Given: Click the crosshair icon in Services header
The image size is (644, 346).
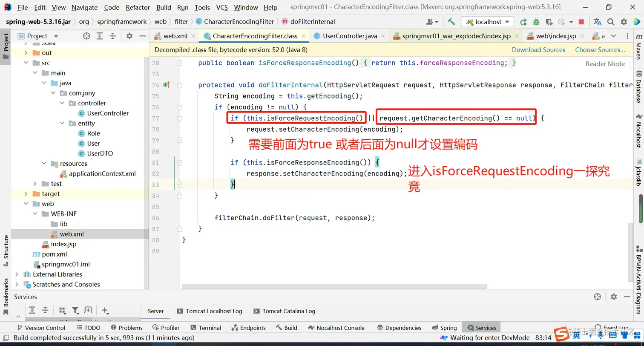Looking at the screenshot, I should click(x=597, y=297).
